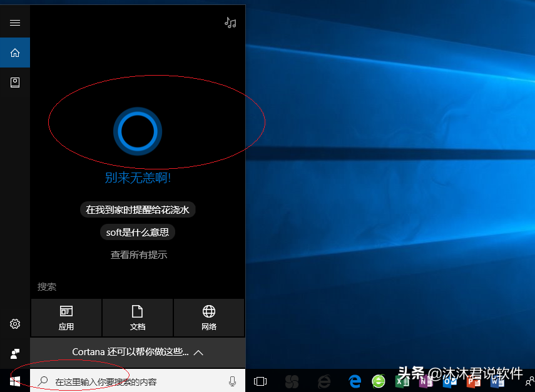
Task: Click the music notes icon at top right
Action: click(230, 23)
